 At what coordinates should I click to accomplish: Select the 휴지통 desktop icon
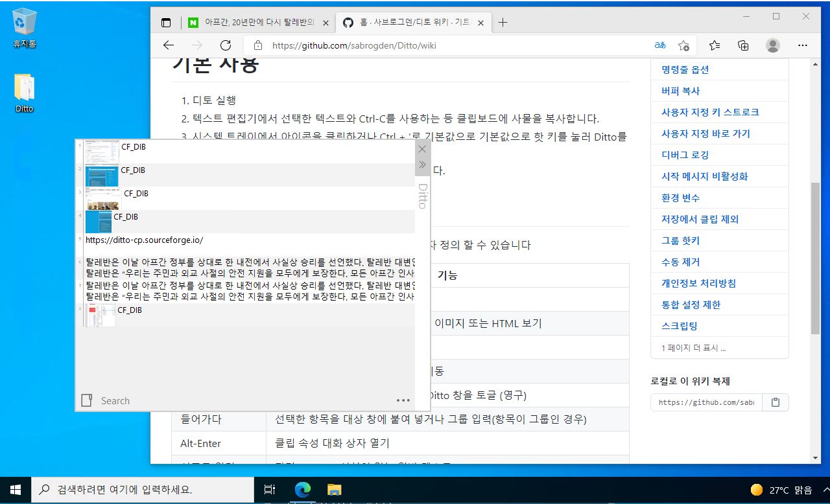click(x=24, y=30)
